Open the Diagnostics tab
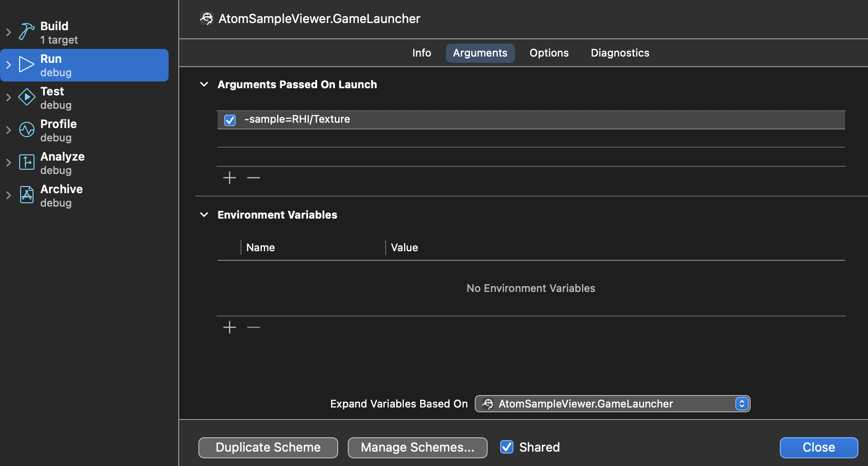This screenshot has height=466, width=868. [620, 53]
